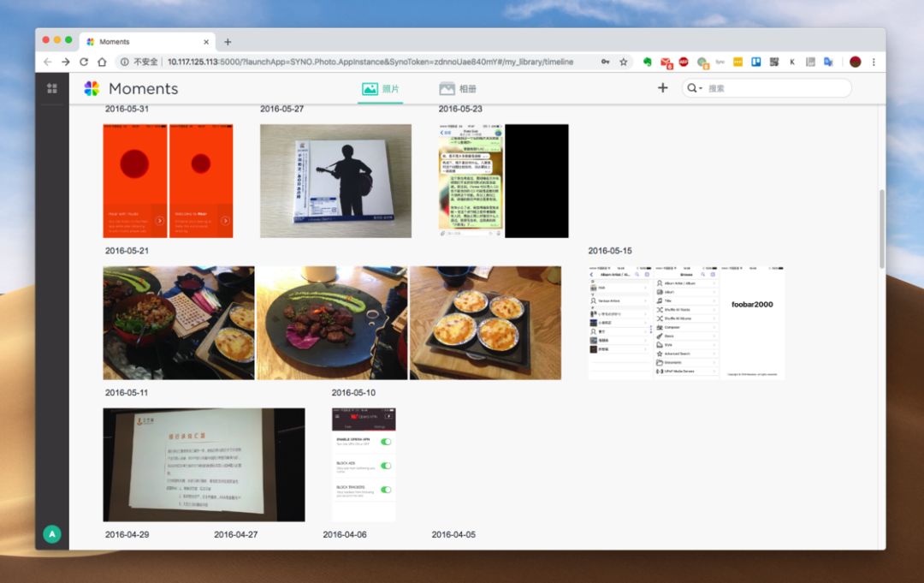Open the Adblock Plus extension icon
The width and height of the screenshot is (924, 583).
(x=684, y=62)
